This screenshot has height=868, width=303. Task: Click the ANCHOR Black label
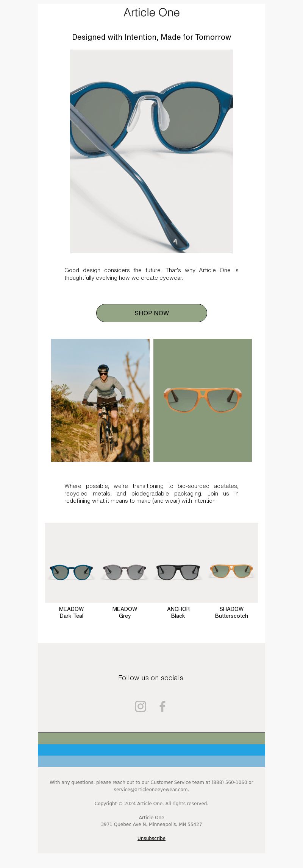click(178, 612)
